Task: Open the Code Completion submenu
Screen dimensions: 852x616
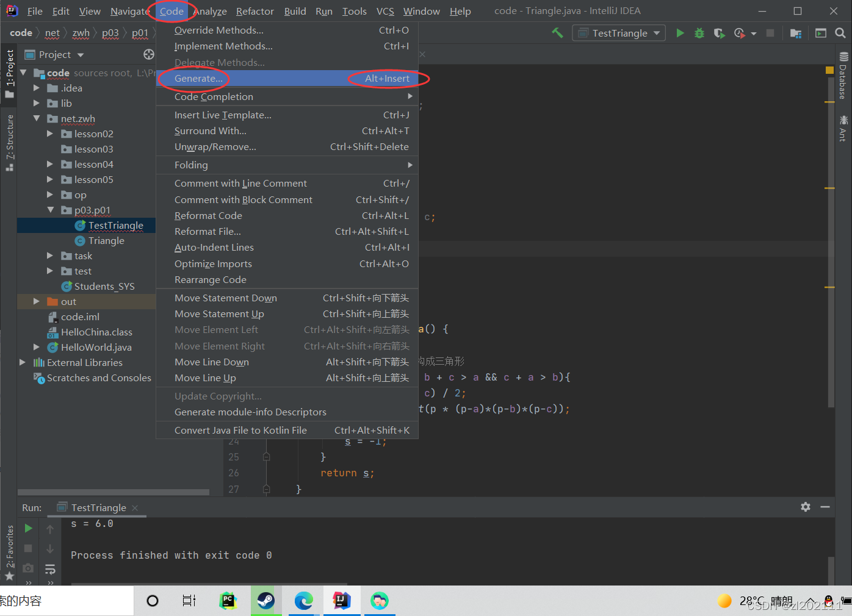Action: (x=287, y=96)
